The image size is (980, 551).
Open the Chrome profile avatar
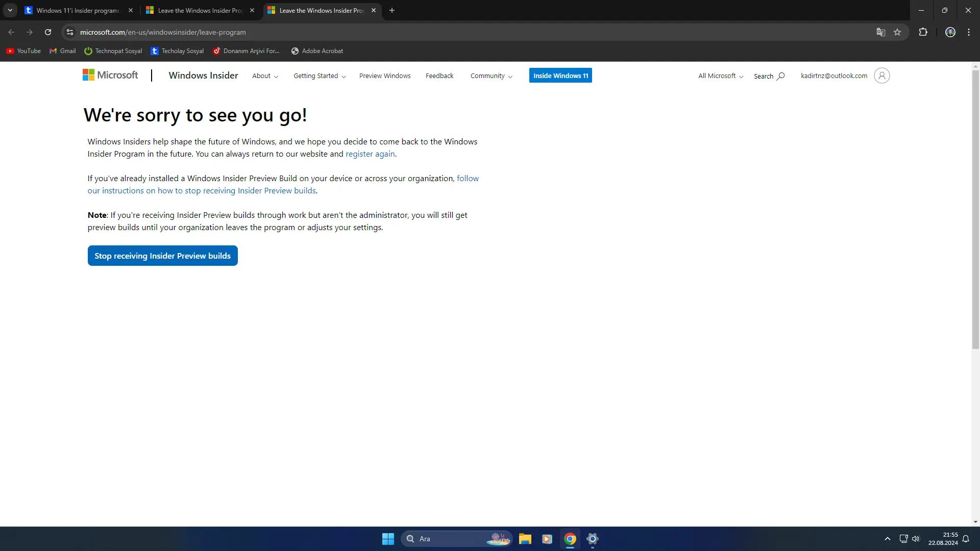(950, 32)
